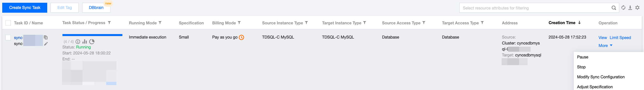
Task: Copy the sync task ID
Action: click(x=46, y=37)
